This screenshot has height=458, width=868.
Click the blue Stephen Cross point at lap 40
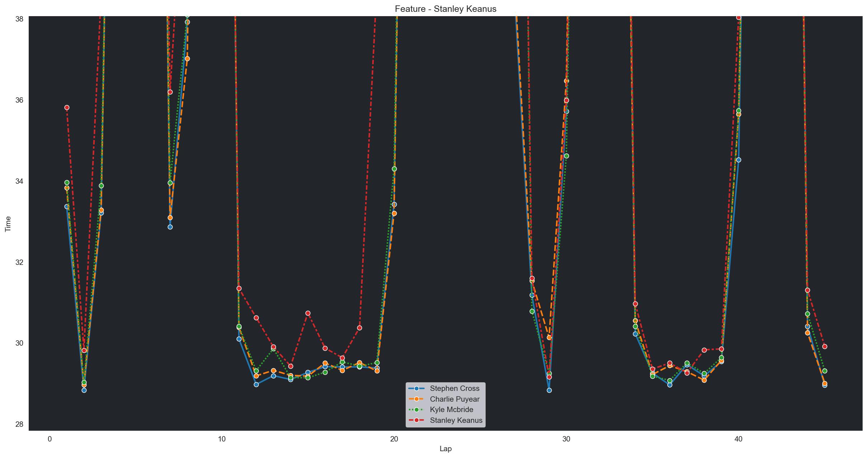pos(739,160)
